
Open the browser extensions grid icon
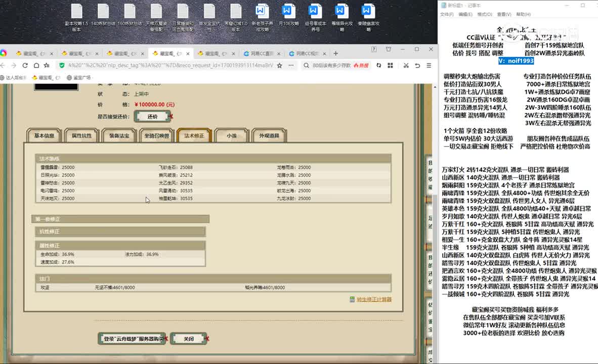pos(390,66)
